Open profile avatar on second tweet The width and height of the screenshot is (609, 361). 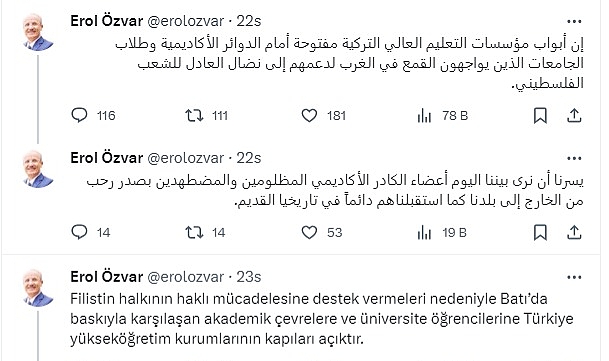pyautogui.click(x=38, y=169)
